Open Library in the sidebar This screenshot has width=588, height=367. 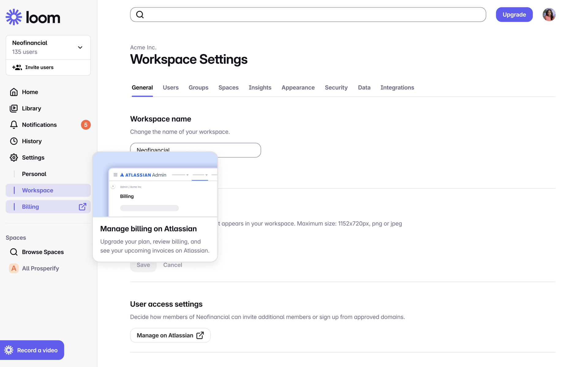48,108
